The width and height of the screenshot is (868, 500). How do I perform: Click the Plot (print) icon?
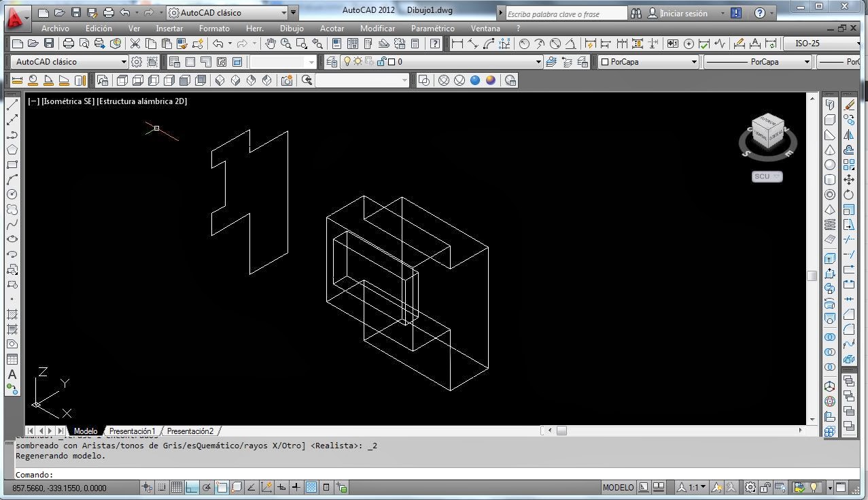67,43
